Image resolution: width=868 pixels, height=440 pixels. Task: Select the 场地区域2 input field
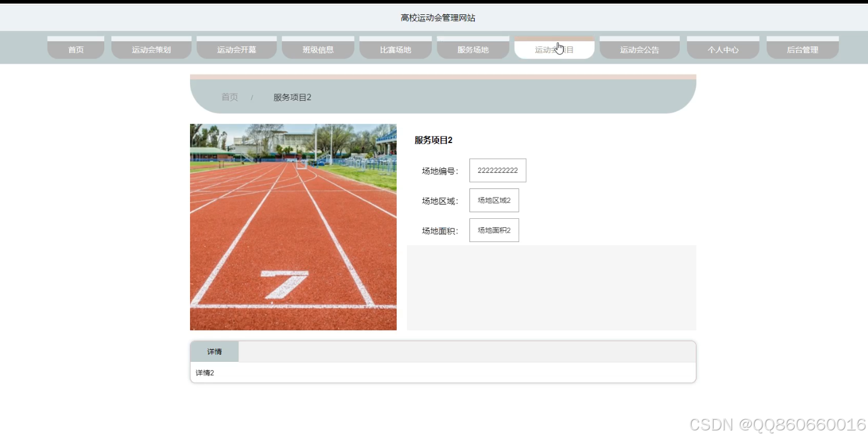coord(494,200)
